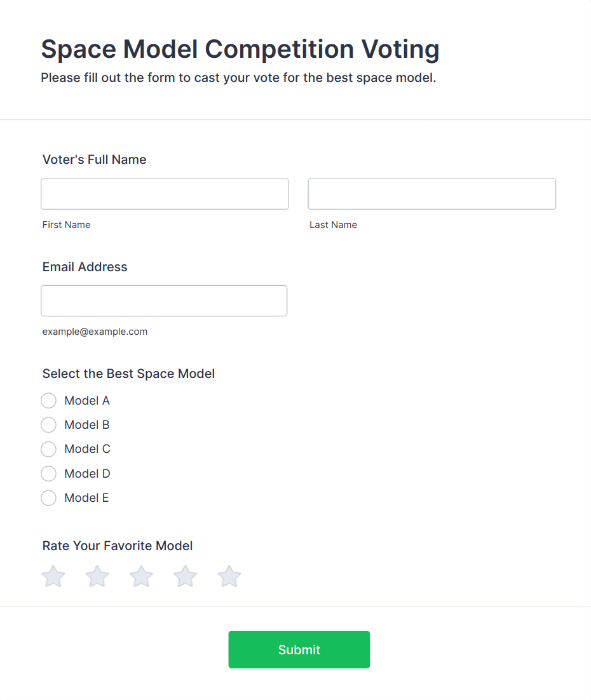Give a four-star rating

click(186, 577)
